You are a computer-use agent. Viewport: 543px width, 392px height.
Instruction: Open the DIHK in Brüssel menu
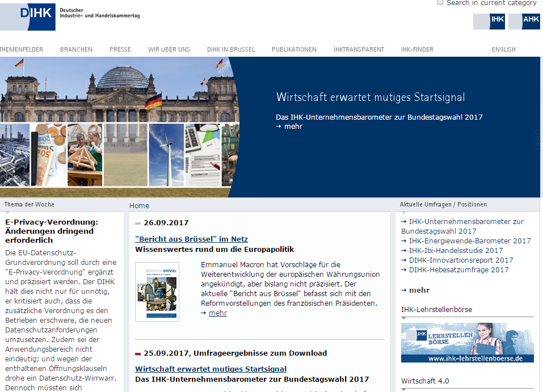pos(231,49)
